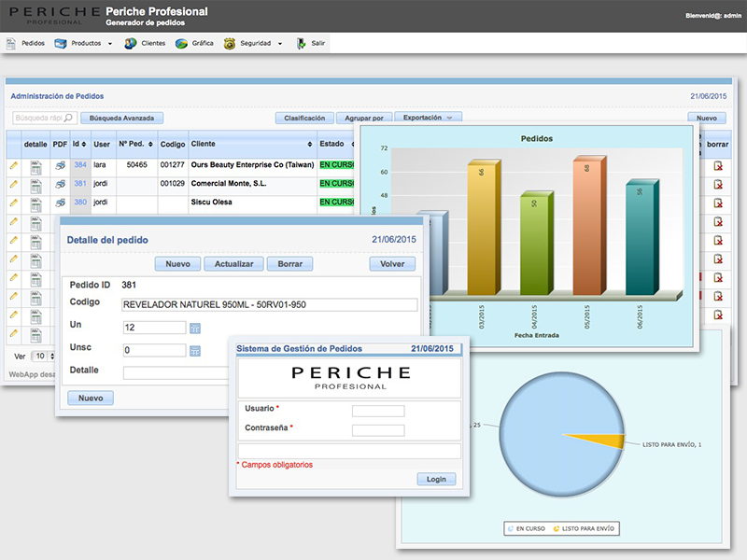Click the Gráfica chart icon
This screenshot has width=747, height=560.
pos(181,44)
